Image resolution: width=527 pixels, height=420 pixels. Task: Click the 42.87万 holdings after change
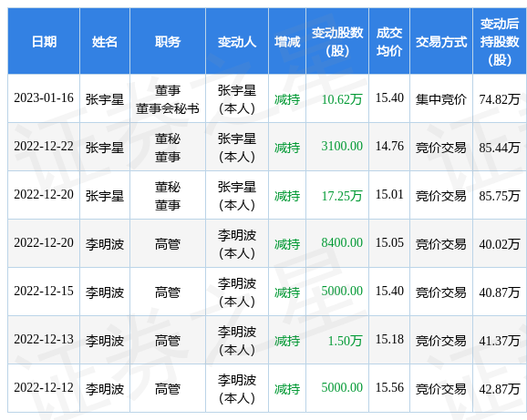coord(500,389)
